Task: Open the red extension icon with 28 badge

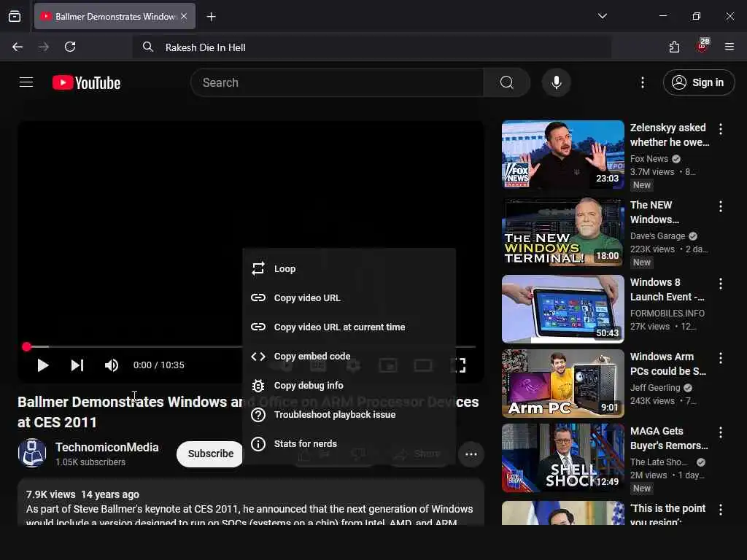Action: coord(703,46)
